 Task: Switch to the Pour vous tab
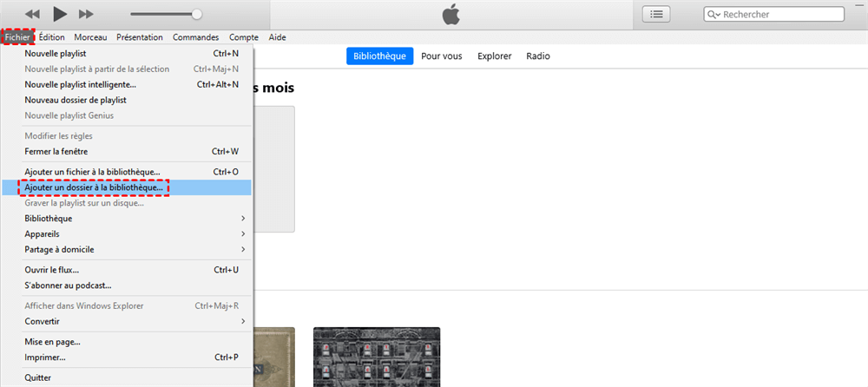click(442, 56)
